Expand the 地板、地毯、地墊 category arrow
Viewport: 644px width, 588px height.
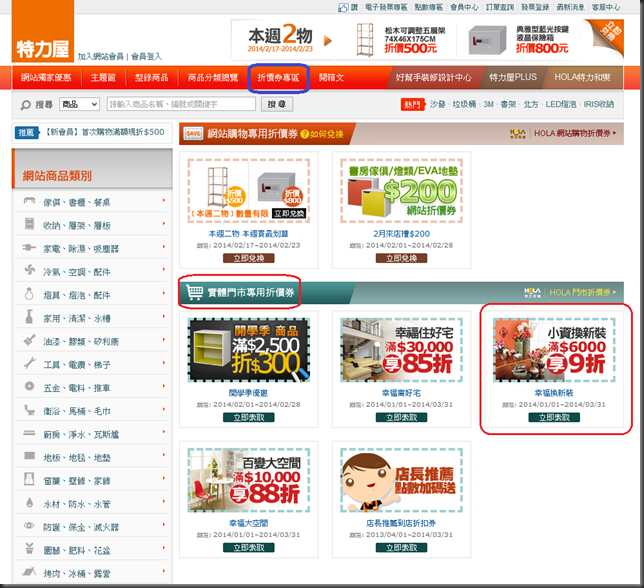tap(163, 455)
